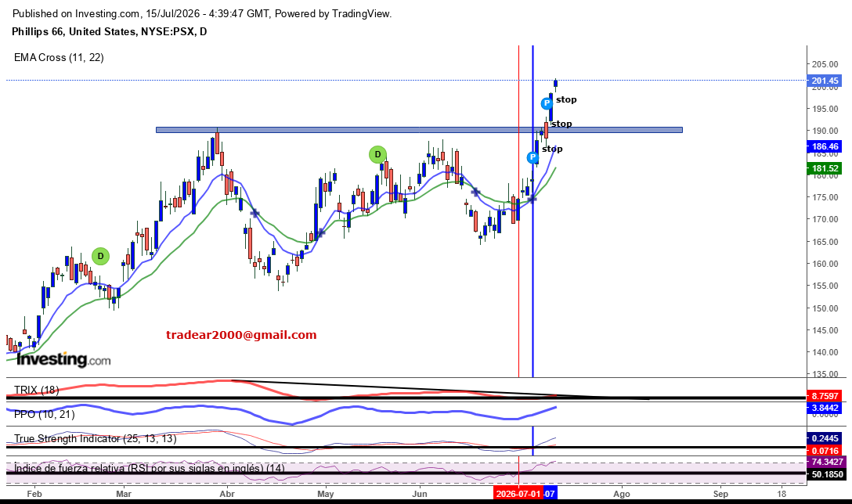Click the green D dividend marker between May and June
The image size is (852, 504).
pyautogui.click(x=377, y=155)
